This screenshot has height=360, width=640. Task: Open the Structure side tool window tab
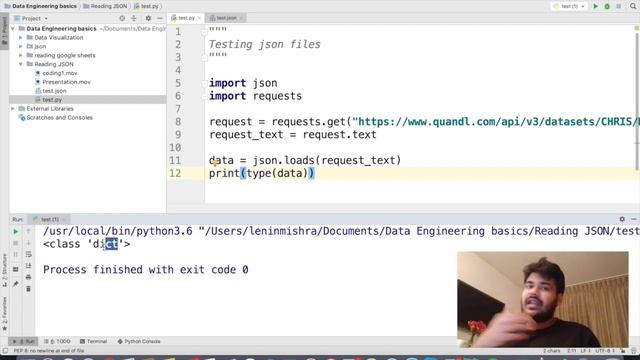pos(4,269)
